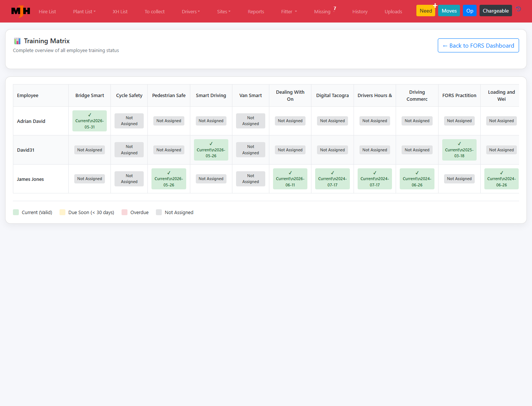Click the Chargeable button

tap(496, 11)
